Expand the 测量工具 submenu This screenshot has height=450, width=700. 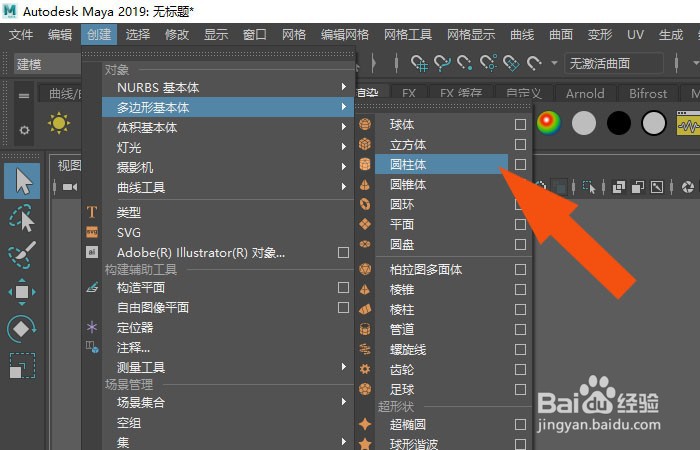coord(344,367)
